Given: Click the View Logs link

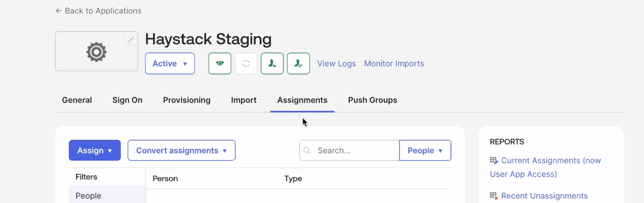Looking at the screenshot, I should [x=336, y=64].
